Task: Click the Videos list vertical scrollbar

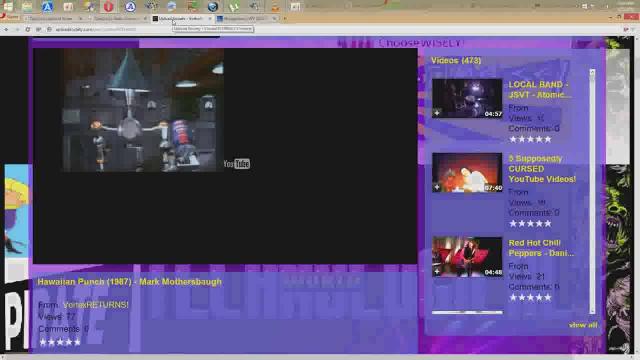Action: tap(592, 192)
